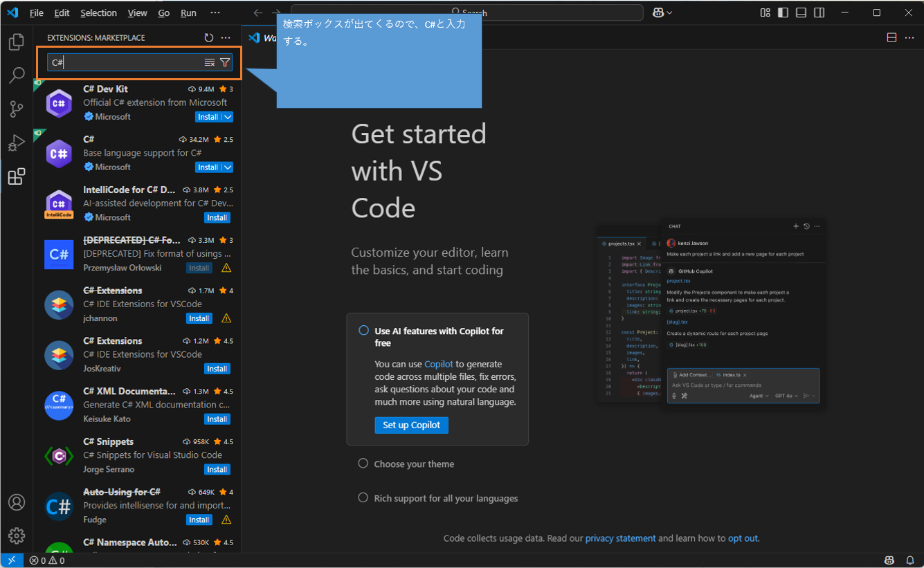Open the Source Control view
The height and width of the screenshot is (568, 924).
click(17, 109)
